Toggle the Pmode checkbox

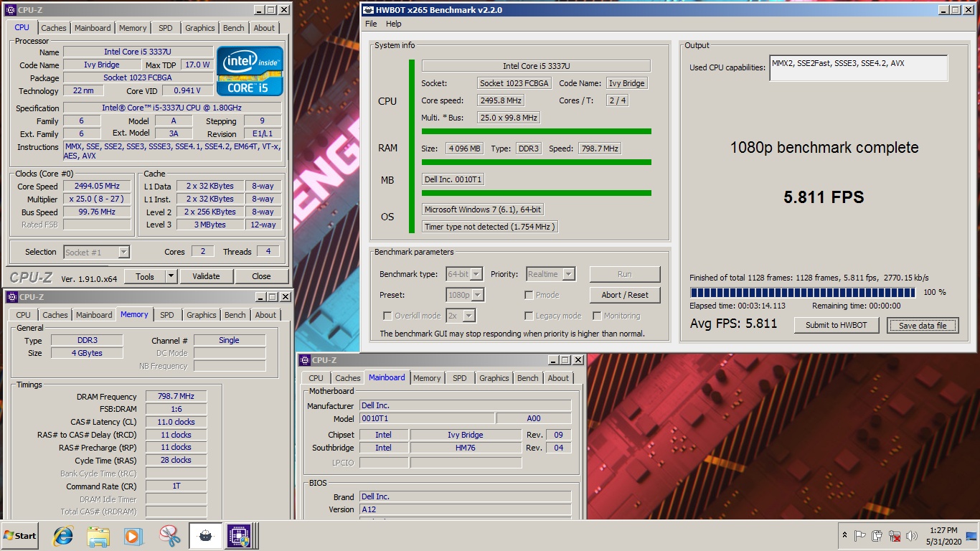point(529,295)
